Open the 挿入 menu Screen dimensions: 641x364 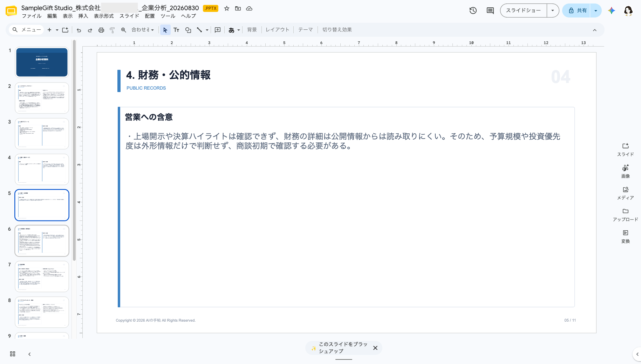(83, 16)
